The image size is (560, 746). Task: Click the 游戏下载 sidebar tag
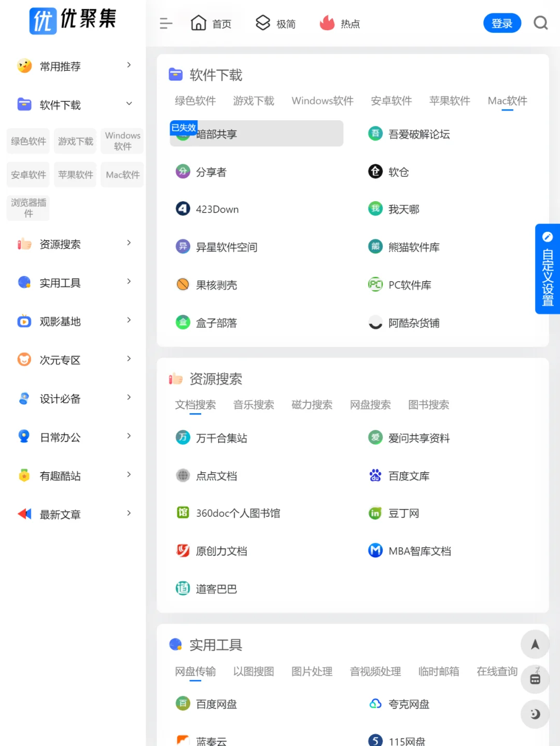[x=76, y=141]
